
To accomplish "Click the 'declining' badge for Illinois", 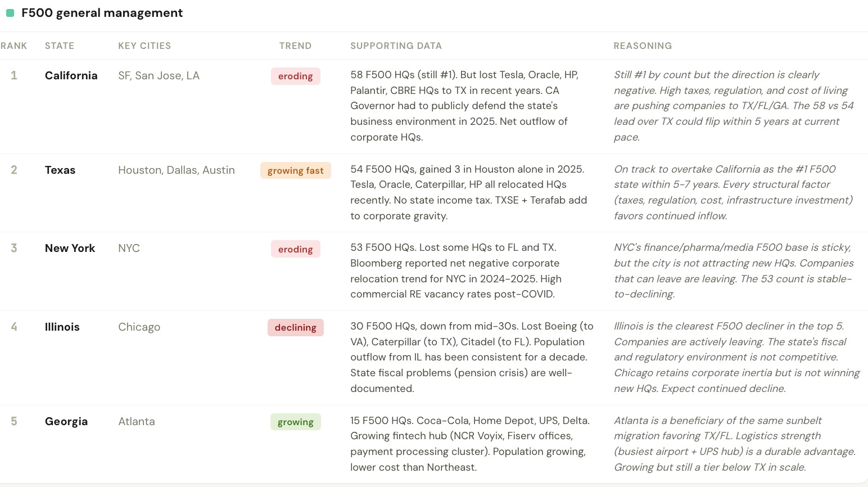I will [x=295, y=328].
